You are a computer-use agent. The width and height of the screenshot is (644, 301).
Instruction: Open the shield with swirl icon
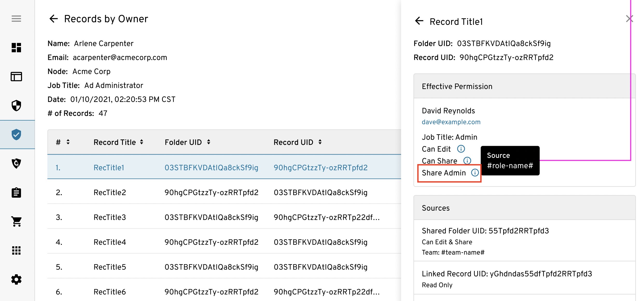pos(16,163)
